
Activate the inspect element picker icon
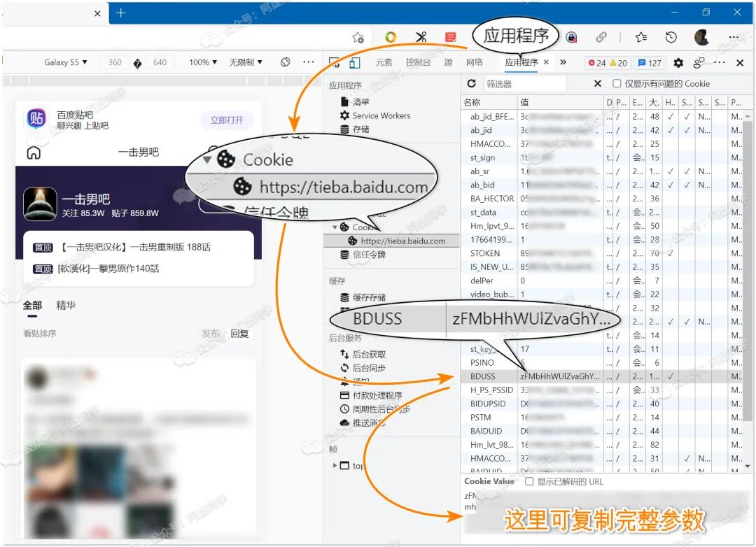tap(334, 62)
